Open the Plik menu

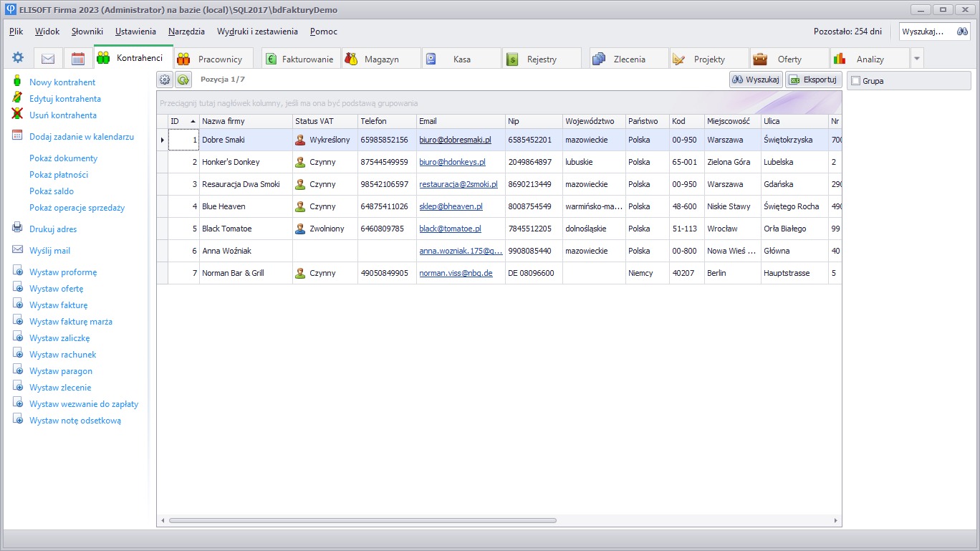(16, 32)
